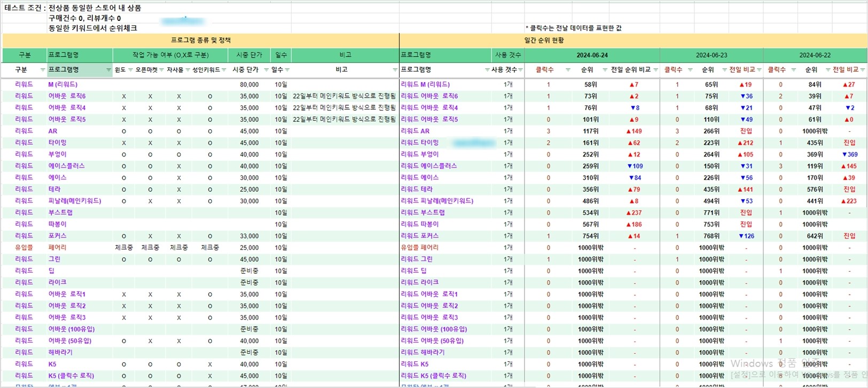Open 클릭수 filter under 2024-06-22
868x388 pixels.
[794, 70]
